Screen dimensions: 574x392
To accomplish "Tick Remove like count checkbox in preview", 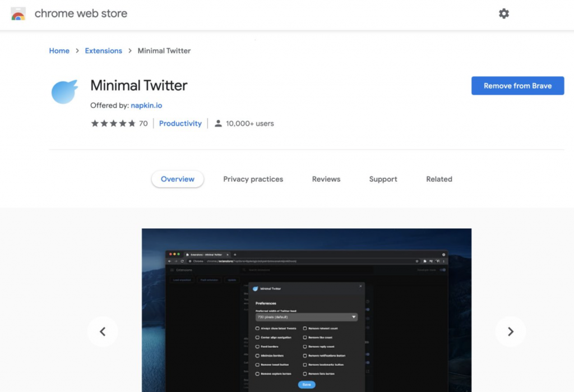I will point(305,338).
